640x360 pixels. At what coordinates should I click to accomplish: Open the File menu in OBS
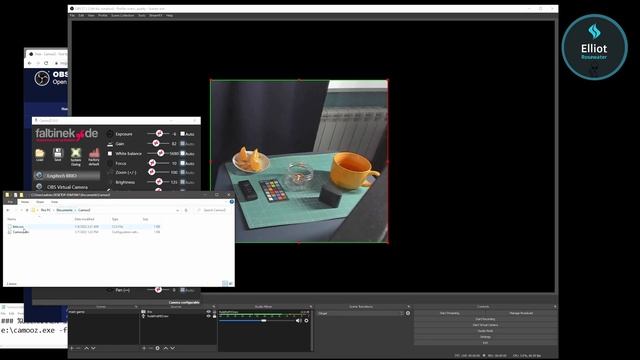[72, 16]
